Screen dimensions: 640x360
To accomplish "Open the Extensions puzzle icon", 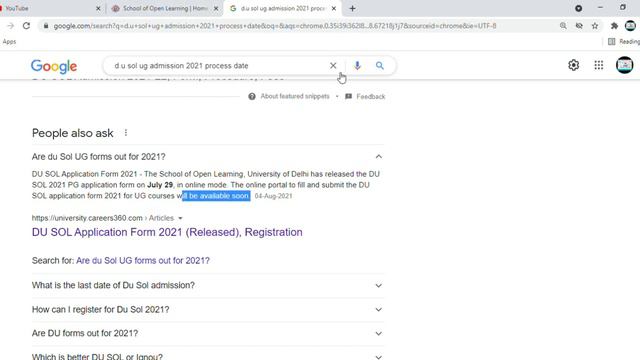I will click(x=614, y=26).
